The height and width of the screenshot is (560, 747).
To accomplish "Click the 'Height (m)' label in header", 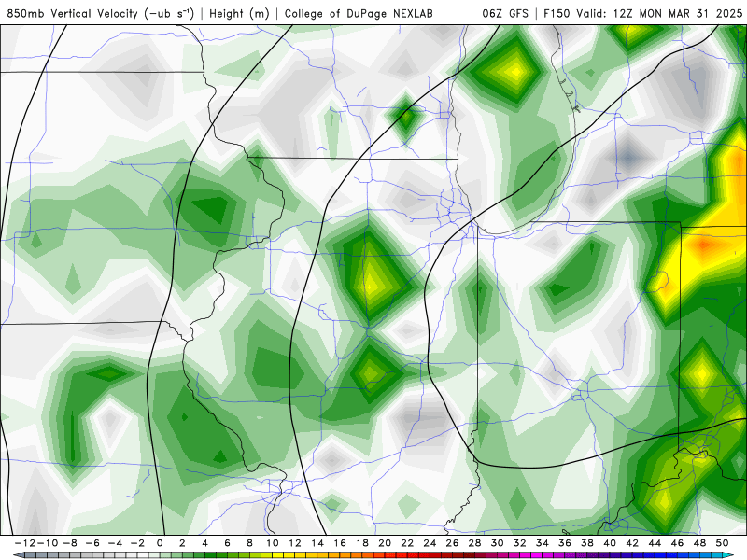I will (240, 13).
